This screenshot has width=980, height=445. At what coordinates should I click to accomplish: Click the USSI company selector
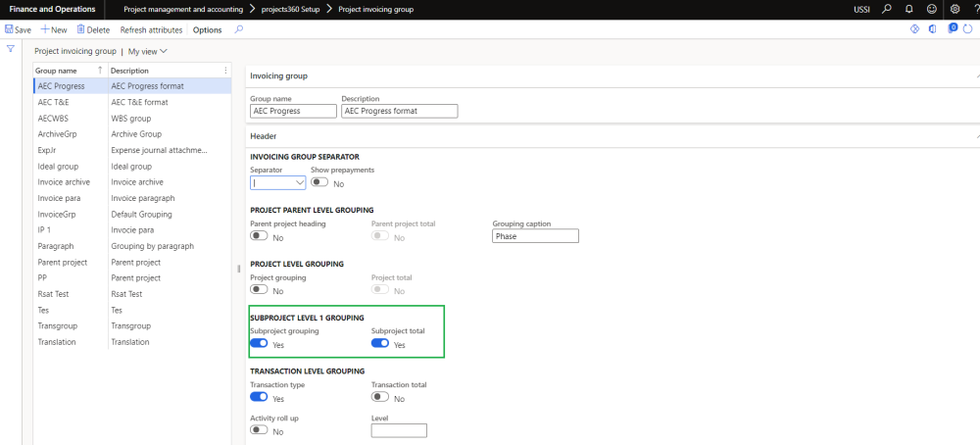point(861,10)
